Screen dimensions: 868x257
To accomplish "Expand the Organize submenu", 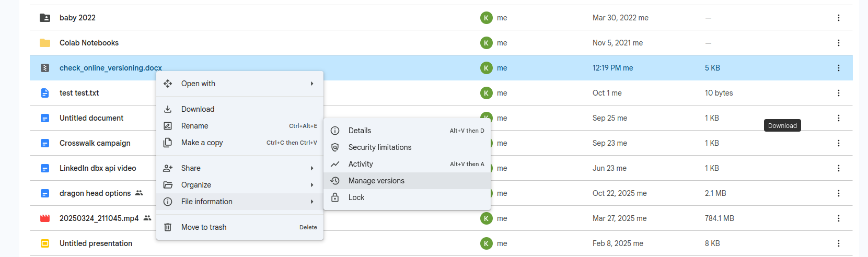I will tap(240, 185).
